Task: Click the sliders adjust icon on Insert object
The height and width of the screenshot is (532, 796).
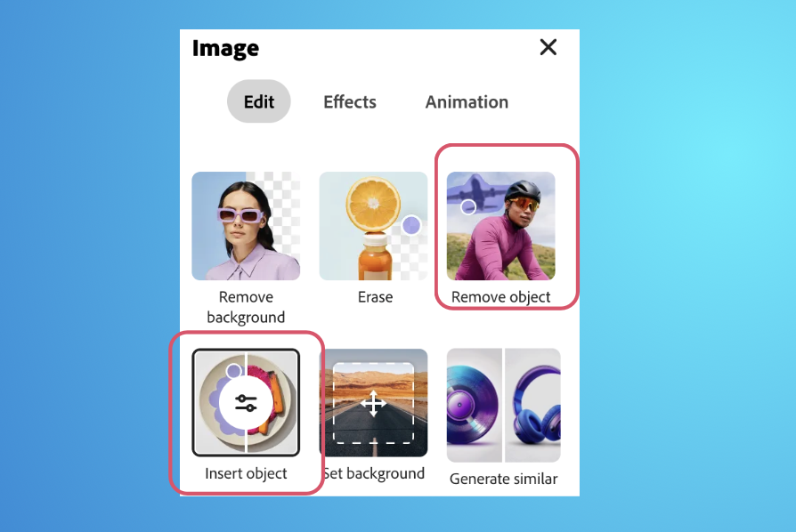Action: 246,403
